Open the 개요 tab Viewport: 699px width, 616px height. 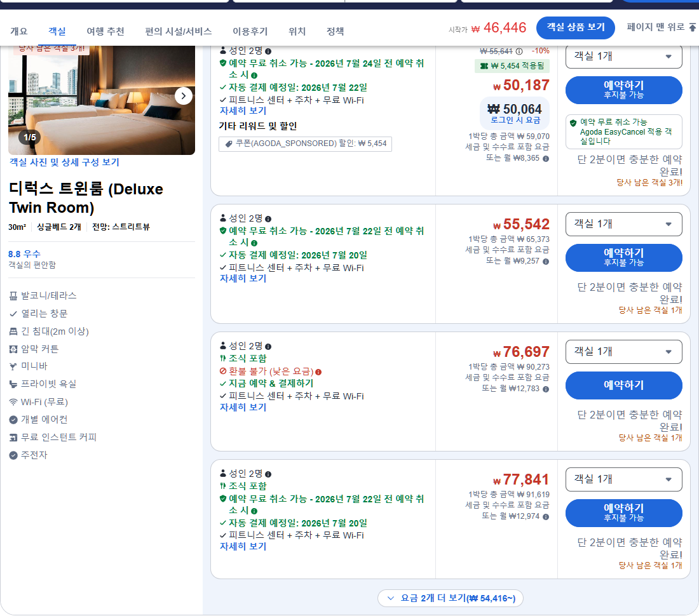pos(18,31)
